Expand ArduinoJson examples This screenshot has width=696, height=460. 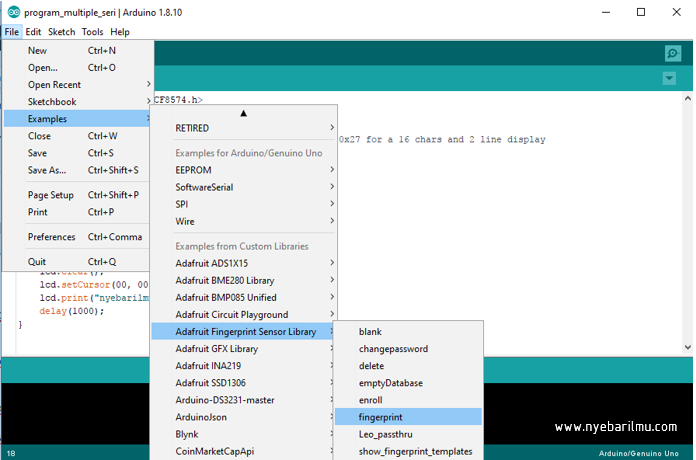pyautogui.click(x=243, y=417)
